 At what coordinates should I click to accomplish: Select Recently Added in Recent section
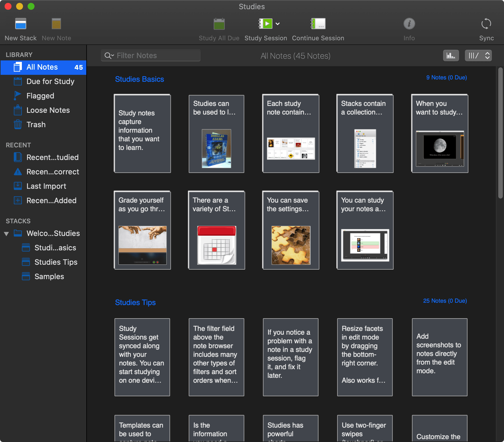(x=43, y=201)
